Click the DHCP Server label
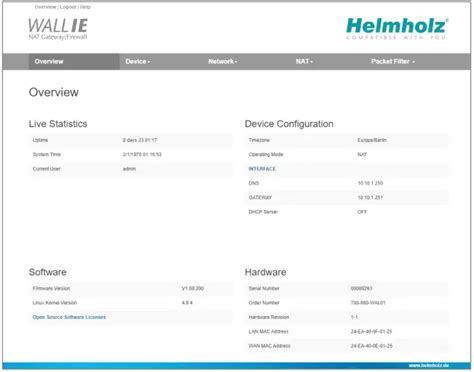This screenshot has width=474, height=372. tap(263, 212)
